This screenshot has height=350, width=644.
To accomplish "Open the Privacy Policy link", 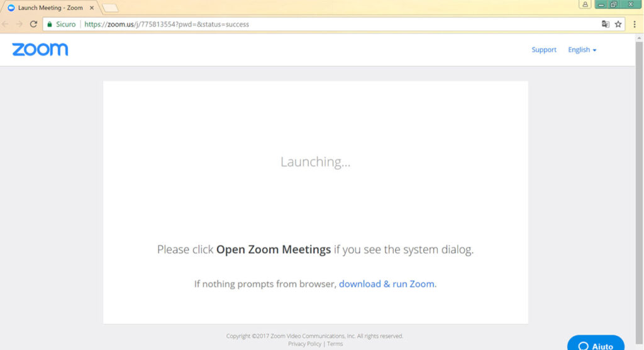I will click(304, 344).
